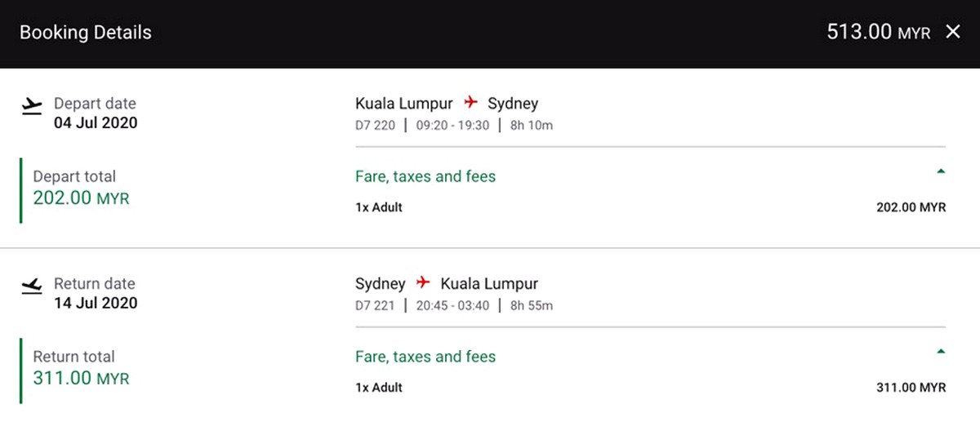Click red plane icon between Kuala Lumpur and Sydney
Screen dimensions: 980x435
470,103
